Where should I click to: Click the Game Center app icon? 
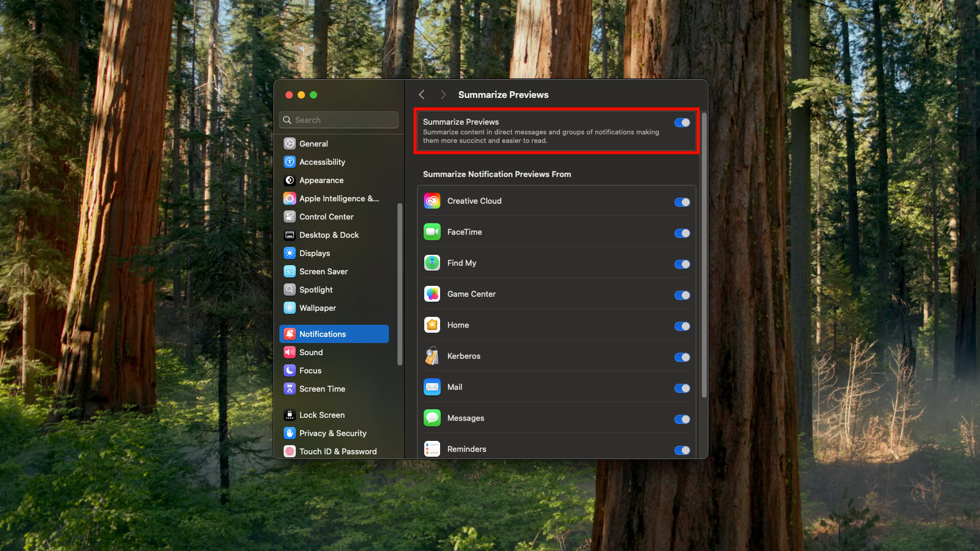pos(432,294)
